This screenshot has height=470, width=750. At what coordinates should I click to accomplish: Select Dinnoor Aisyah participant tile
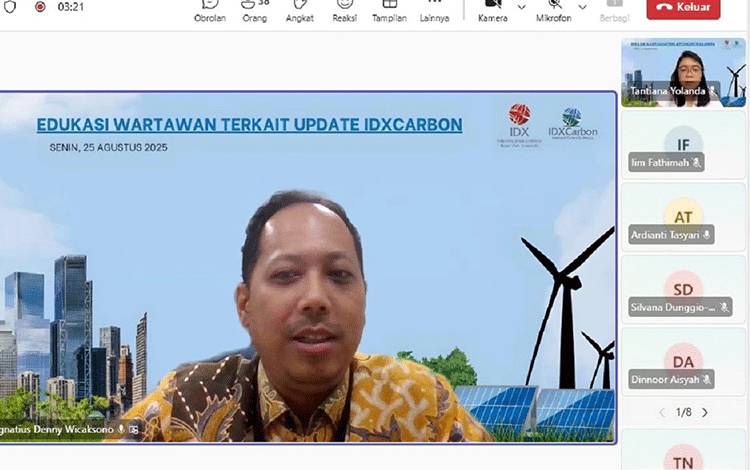tap(683, 362)
